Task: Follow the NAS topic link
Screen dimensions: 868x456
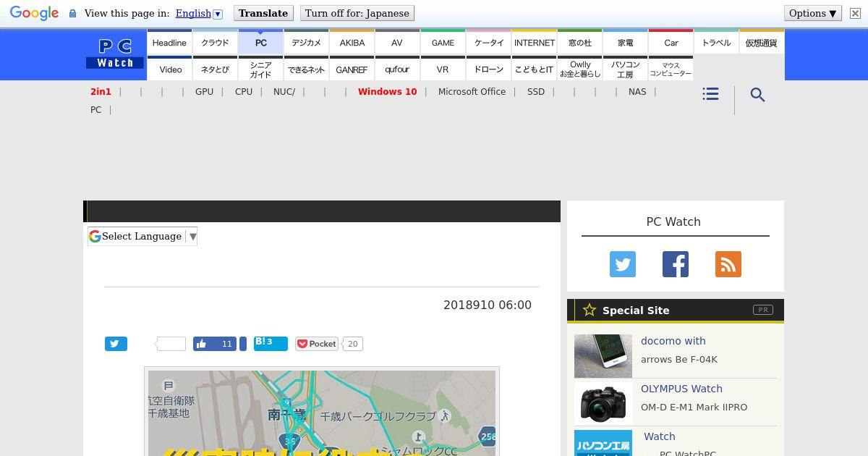Action: click(637, 92)
